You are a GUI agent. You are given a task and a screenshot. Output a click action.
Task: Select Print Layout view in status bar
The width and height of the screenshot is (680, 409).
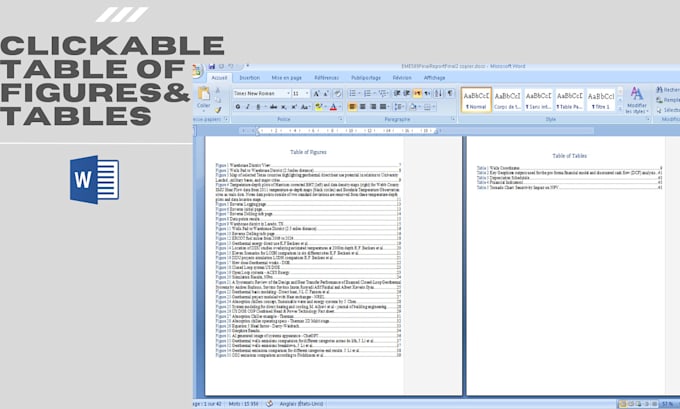tap(622, 404)
